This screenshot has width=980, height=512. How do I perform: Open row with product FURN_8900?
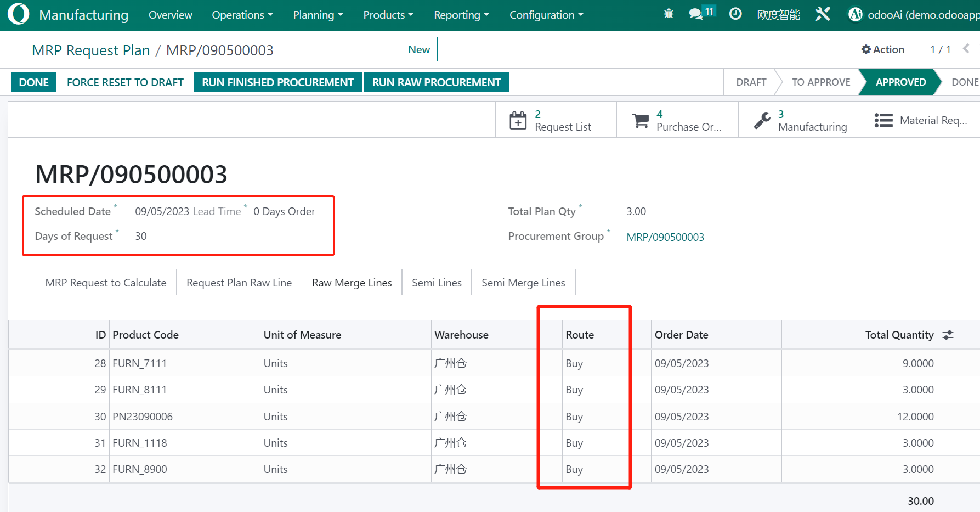pos(494,469)
